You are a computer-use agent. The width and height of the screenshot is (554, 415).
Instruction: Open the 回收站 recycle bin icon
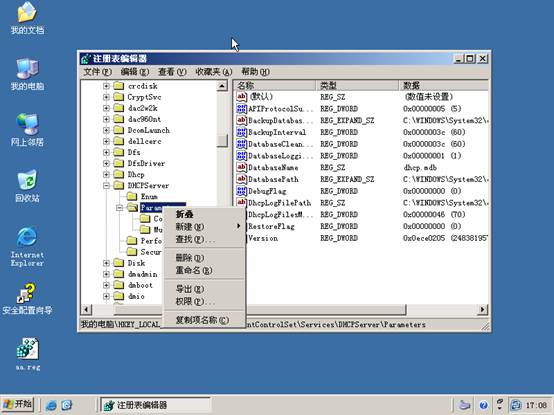pyautogui.click(x=27, y=186)
